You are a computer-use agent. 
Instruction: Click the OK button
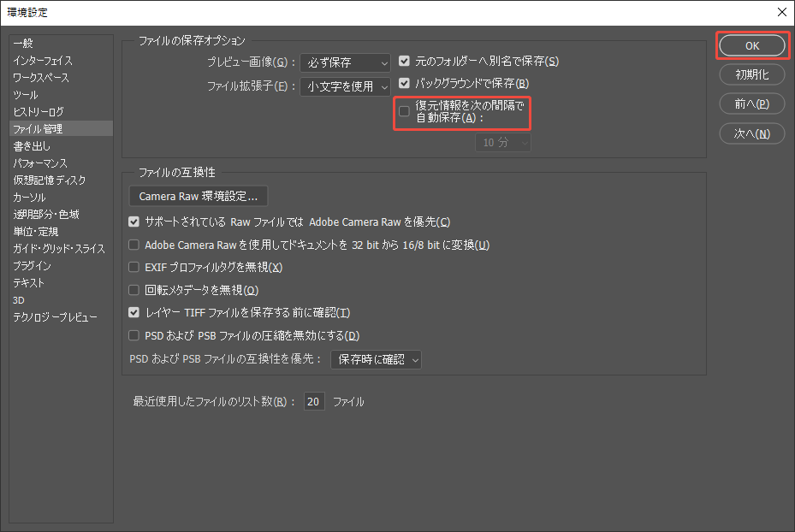click(x=751, y=45)
